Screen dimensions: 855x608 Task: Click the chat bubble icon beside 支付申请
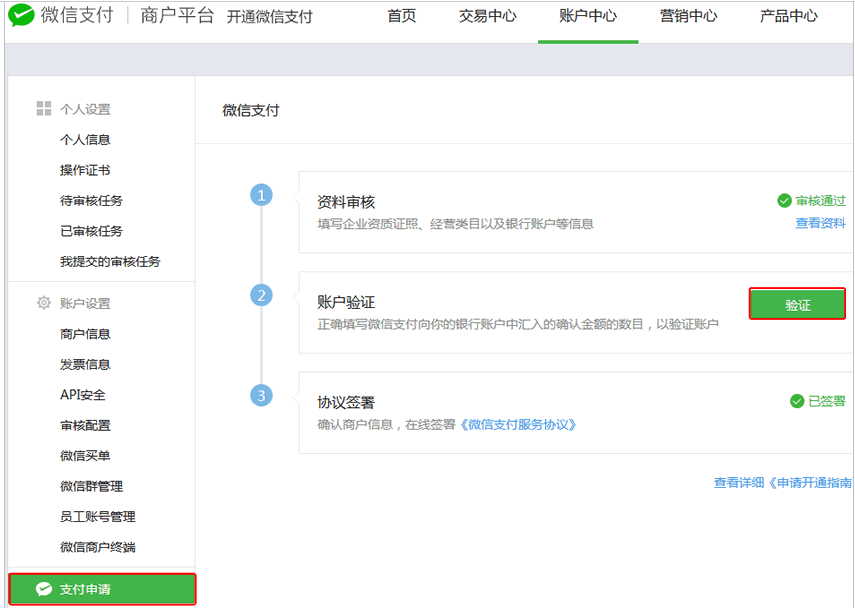tap(44, 589)
